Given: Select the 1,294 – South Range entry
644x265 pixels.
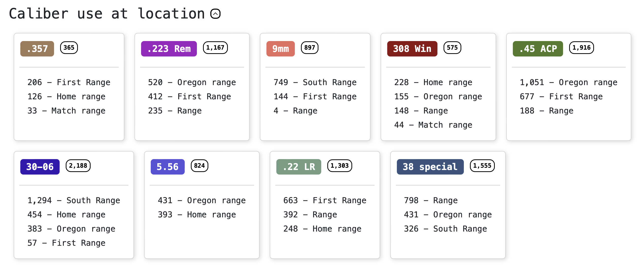Looking at the screenshot, I should coord(74,200).
